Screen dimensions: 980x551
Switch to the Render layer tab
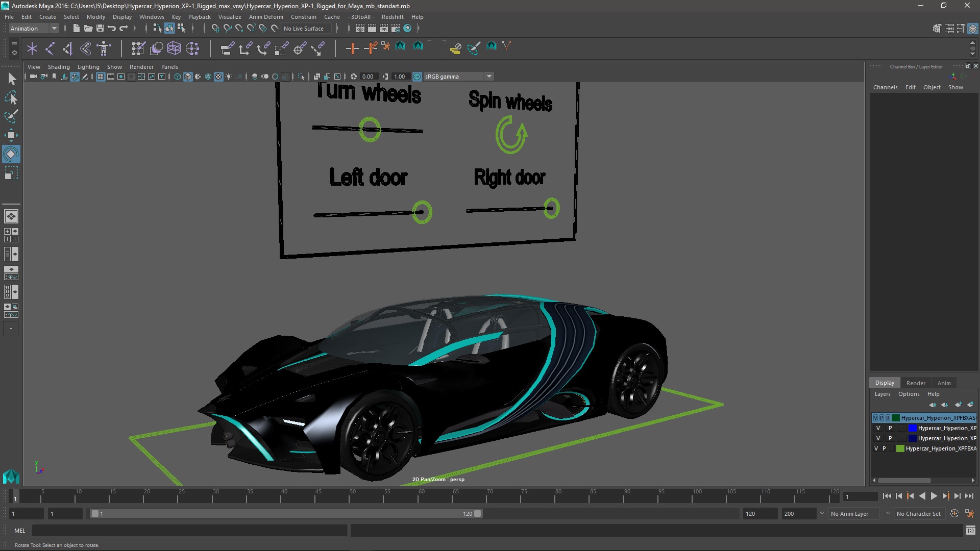[x=915, y=383]
